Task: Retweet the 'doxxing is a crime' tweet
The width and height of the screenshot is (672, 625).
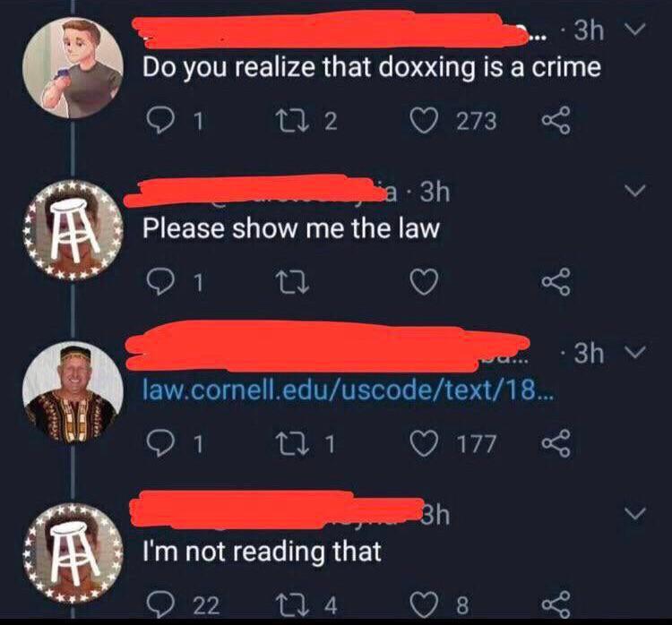Action: (x=292, y=120)
